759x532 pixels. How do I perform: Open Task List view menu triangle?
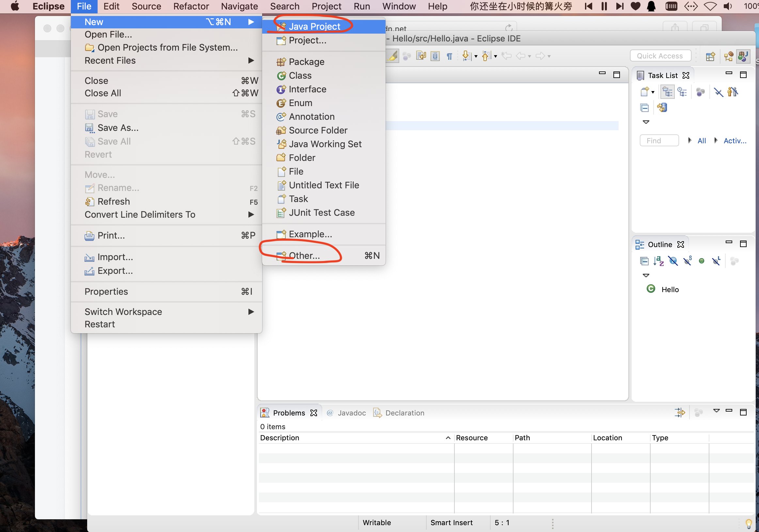point(646,122)
